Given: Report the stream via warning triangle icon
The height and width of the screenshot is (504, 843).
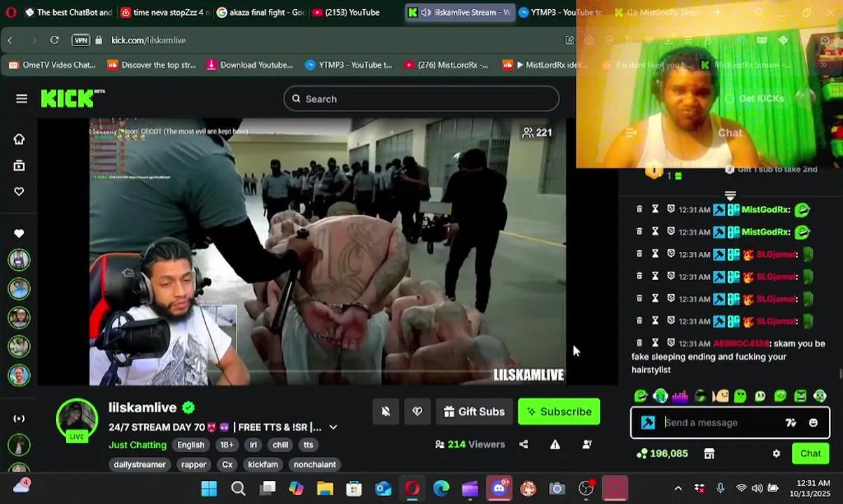Looking at the screenshot, I should [555, 444].
